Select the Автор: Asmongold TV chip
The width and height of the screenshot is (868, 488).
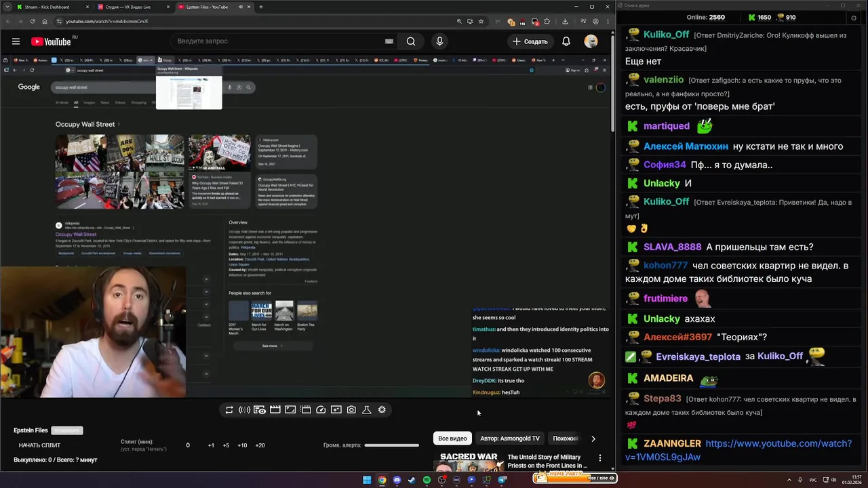click(510, 439)
